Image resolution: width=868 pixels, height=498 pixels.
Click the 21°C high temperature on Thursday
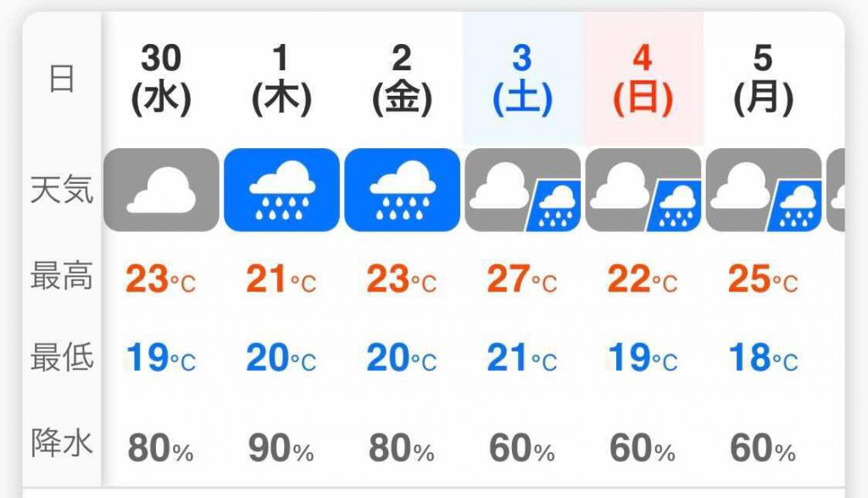coord(281,279)
